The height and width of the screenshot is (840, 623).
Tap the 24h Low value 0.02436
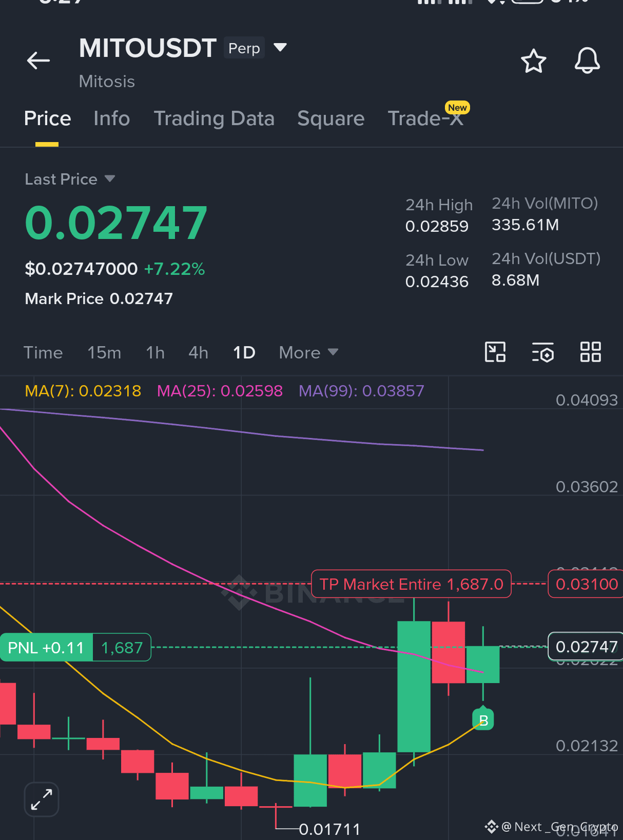437,282
